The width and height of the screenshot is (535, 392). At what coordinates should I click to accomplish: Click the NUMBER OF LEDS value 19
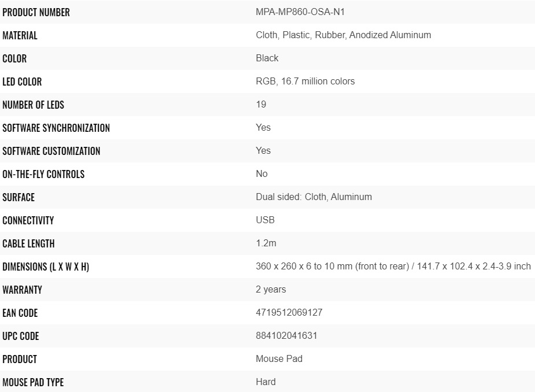click(261, 104)
